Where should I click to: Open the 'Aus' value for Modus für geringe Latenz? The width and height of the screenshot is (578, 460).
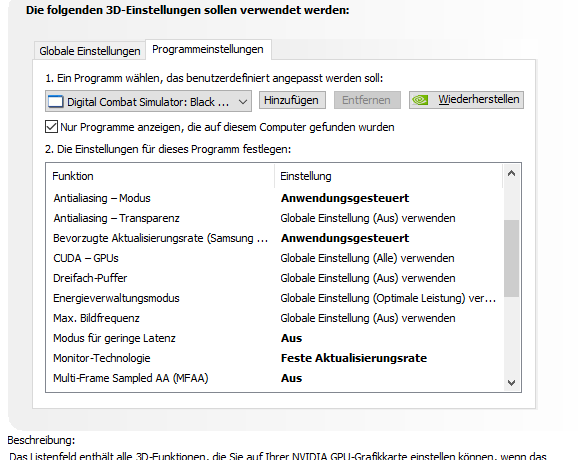click(x=291, y=338)
